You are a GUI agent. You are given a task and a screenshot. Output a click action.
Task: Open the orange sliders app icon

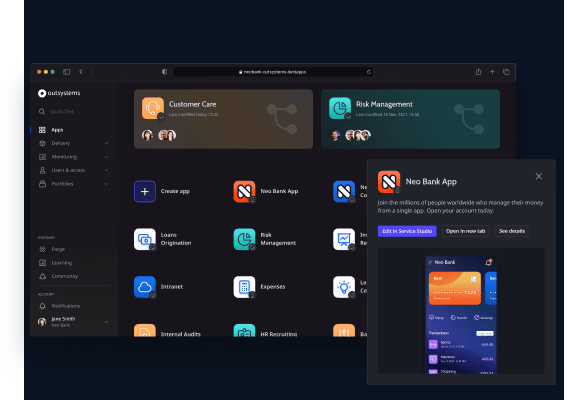tap(344, 330)
